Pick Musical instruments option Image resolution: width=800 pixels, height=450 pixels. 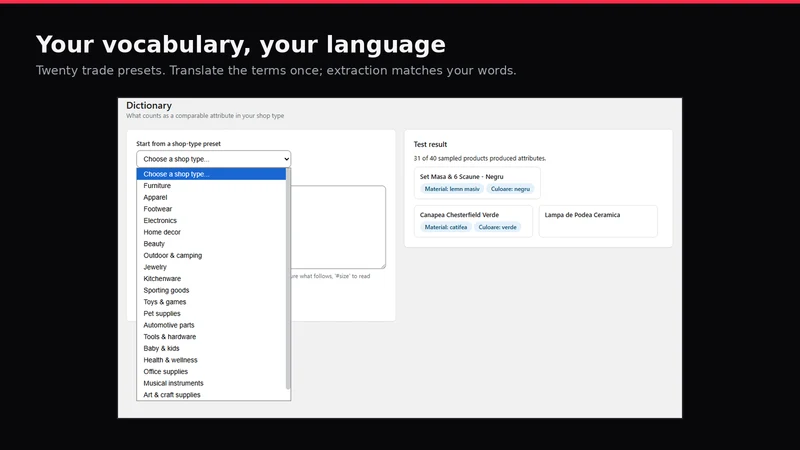click(211, 383)
